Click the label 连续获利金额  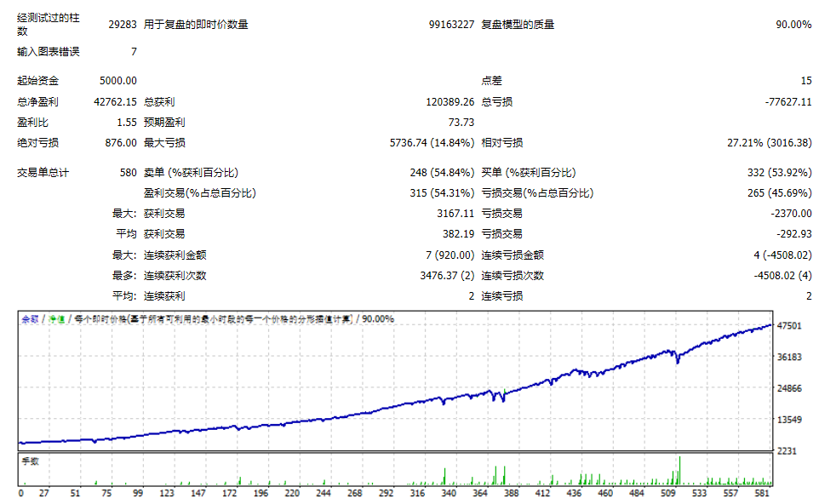pyautogui.click(x=175, y=255)
